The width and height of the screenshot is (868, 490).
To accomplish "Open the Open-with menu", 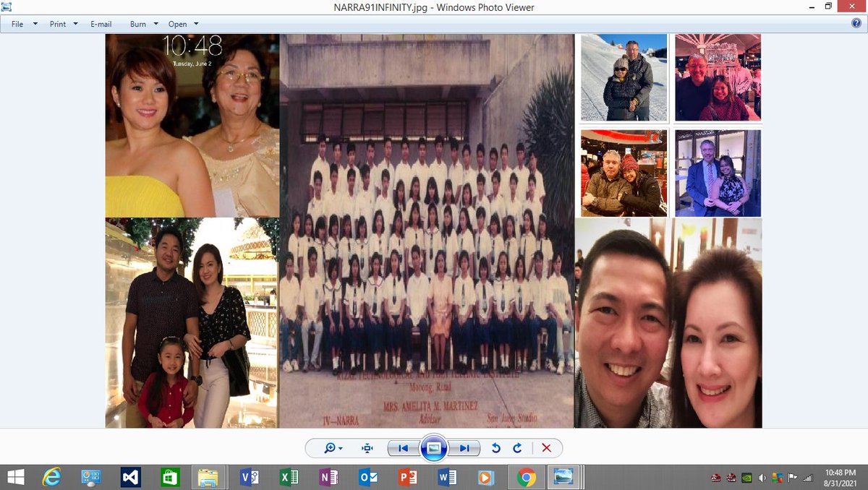I will pos(184,24).
